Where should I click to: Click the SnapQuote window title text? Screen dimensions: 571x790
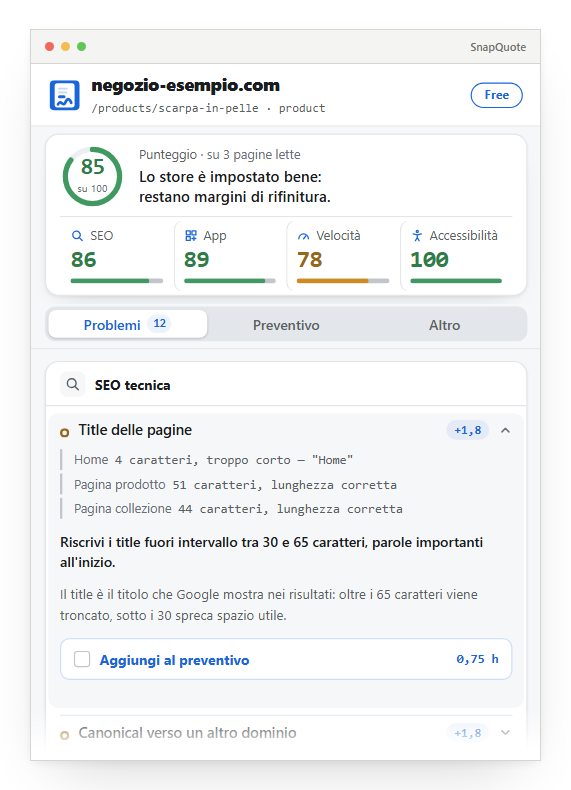498,47
